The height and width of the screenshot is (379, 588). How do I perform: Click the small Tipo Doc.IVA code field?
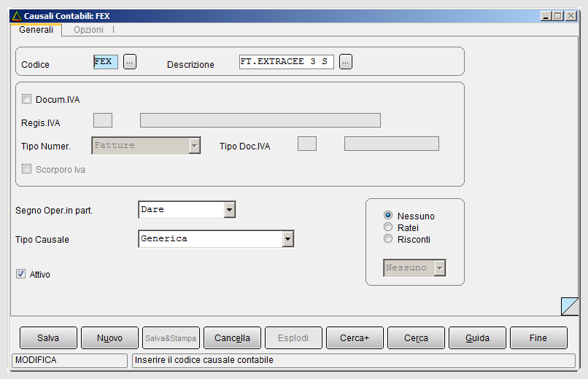[x=307, y=144]
